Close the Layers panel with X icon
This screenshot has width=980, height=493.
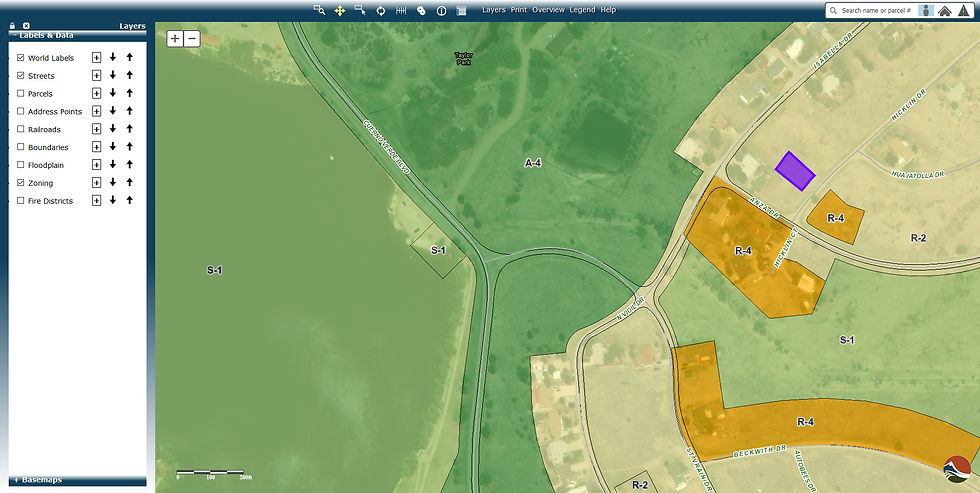26,26
